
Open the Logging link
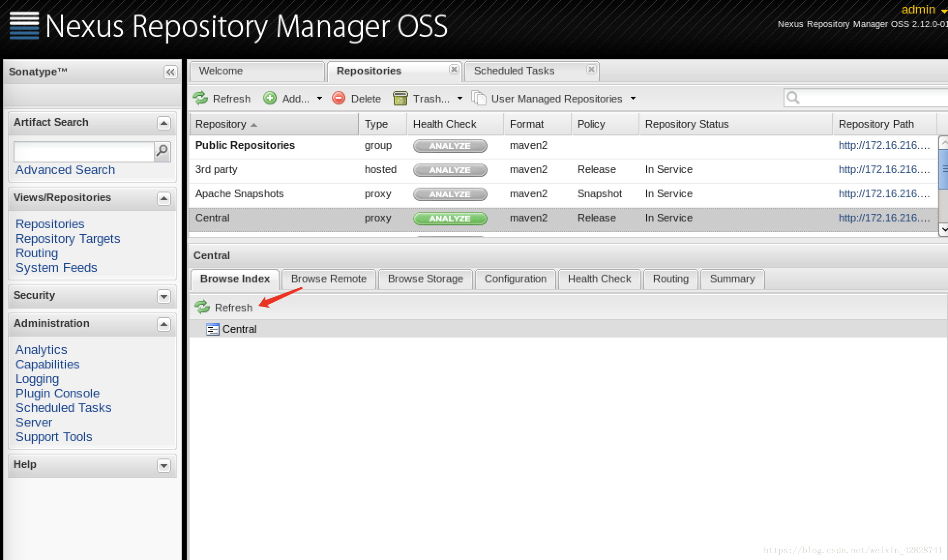click(37, 379)
